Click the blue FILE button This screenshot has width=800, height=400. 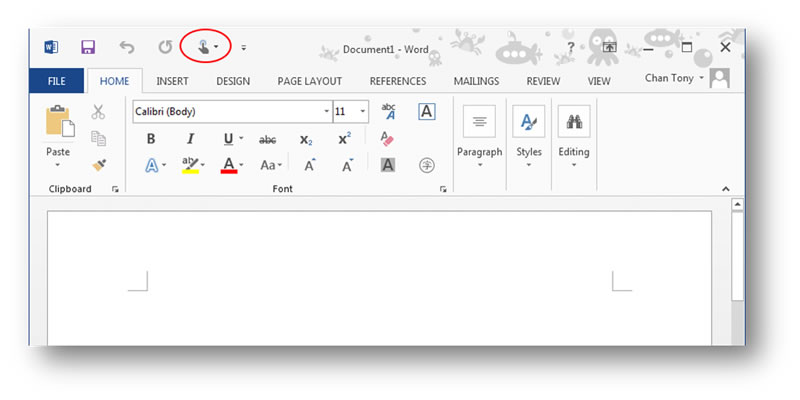tap(57, 81)
